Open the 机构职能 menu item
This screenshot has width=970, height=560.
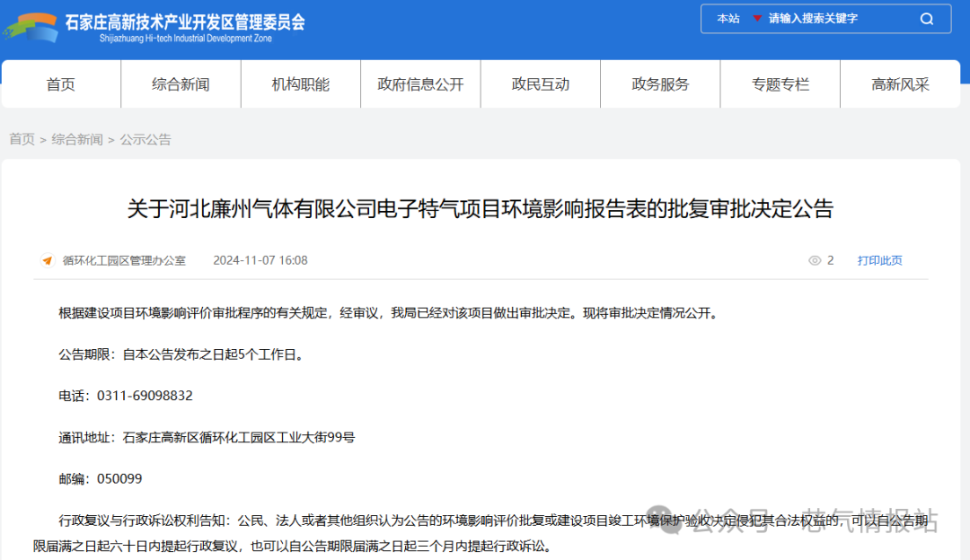tap(301, 84)
